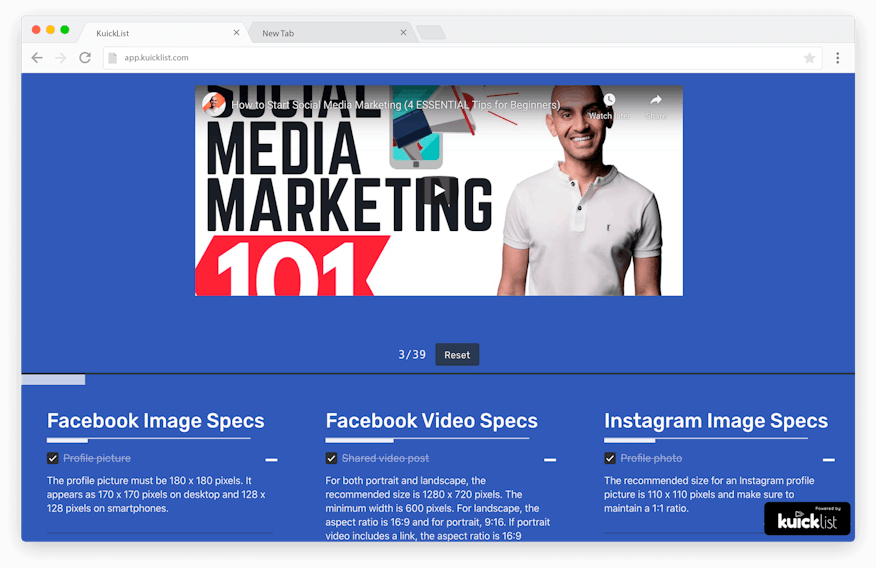Screen dimensions: 876x568
Task: Open the Powered by kuicklist badge
Action: pyautogui.click(x=807, y=519)
